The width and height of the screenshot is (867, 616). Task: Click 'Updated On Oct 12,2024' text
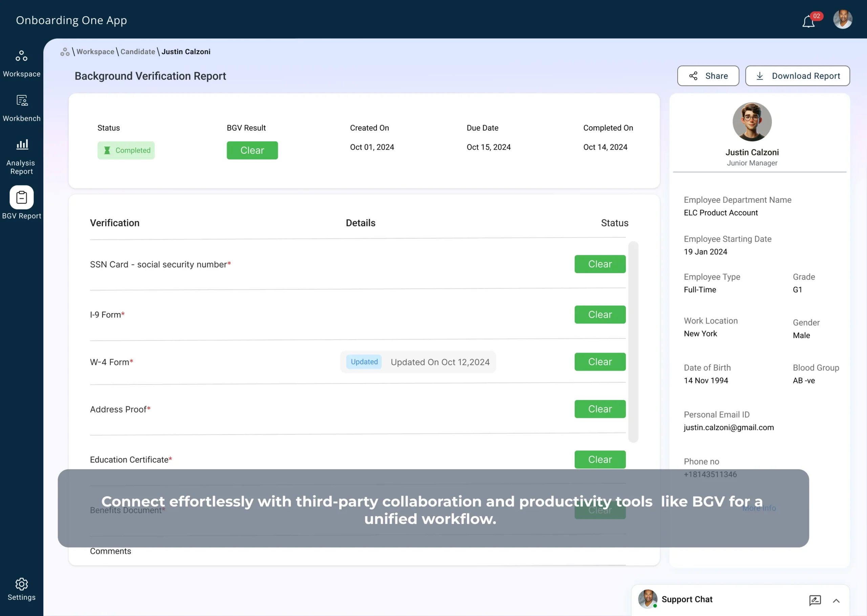coord(440,362)
